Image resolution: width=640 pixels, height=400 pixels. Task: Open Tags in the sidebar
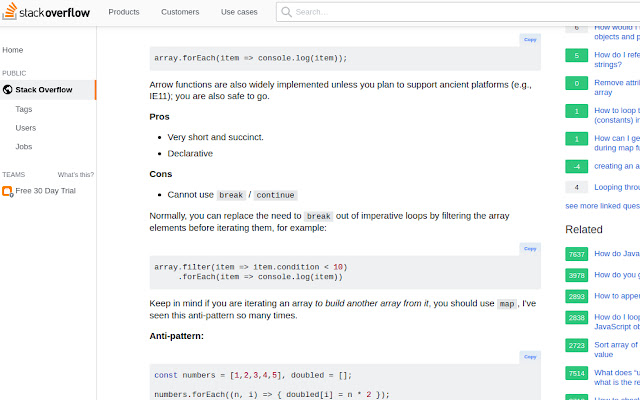24,109
